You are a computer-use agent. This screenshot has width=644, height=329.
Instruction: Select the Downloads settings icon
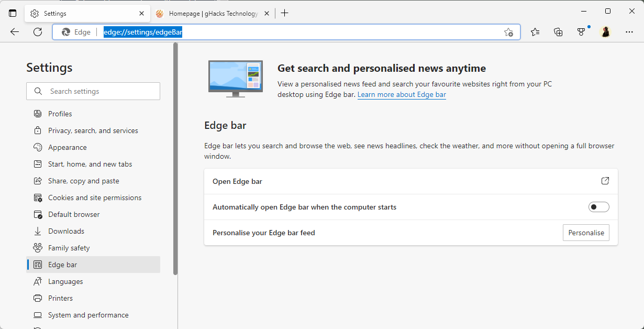click(x=37, y=231)
